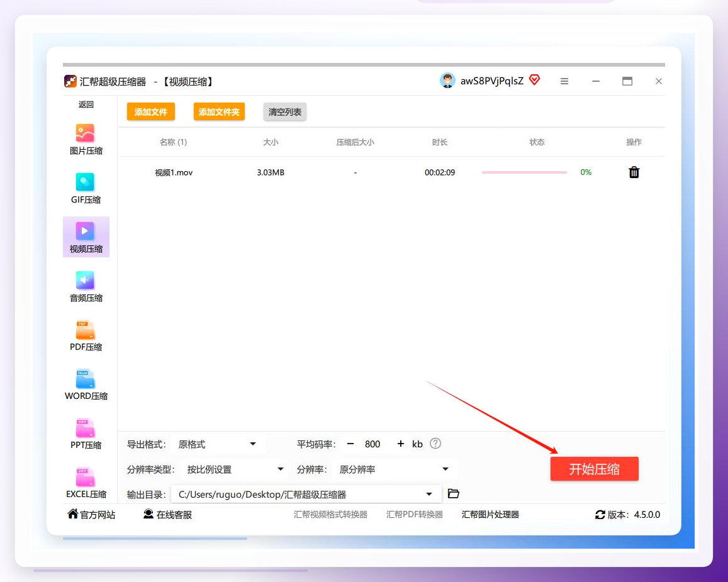This screenshot has height=582, width=728.
Task: Increase average bitrate with plus button
Action: coord(400,444)
